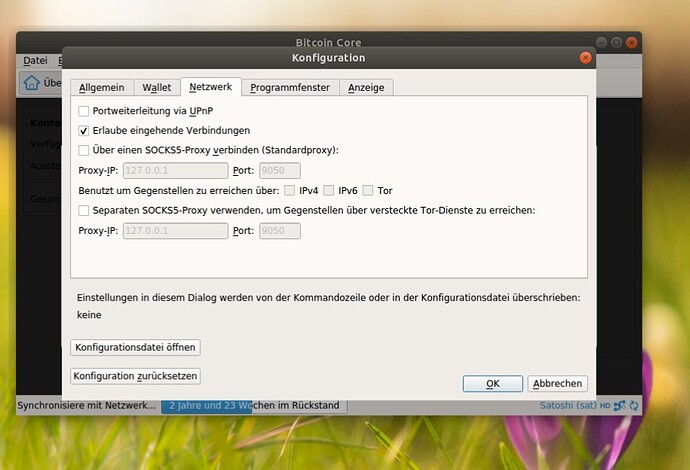The width and height of the screenshot is (690, 470).
Task: Confirm settings with the OK button
Action: click(x=492, y=383)
